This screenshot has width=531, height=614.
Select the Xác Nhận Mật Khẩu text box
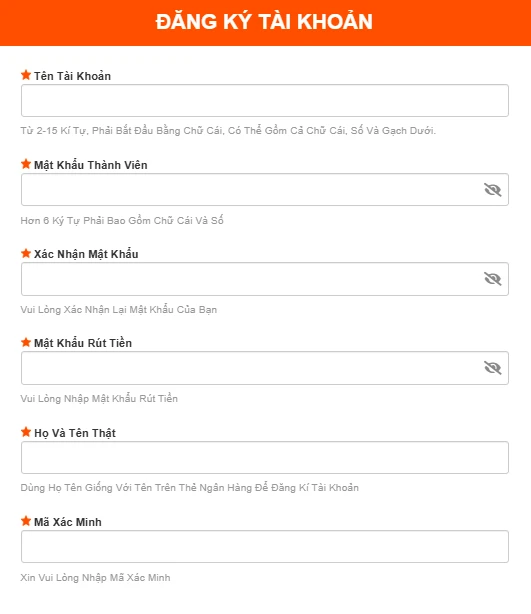(x=265, y=279)
